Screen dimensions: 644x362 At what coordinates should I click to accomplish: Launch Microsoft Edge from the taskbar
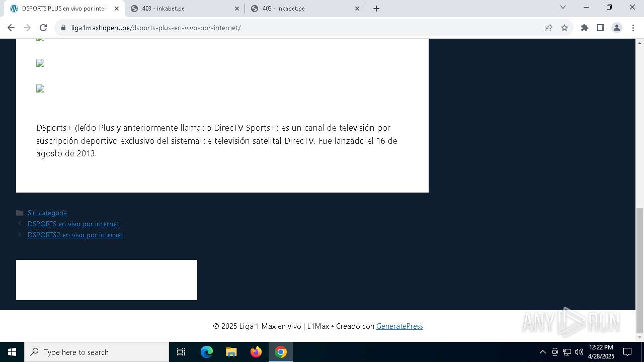(x=207, y=352)
